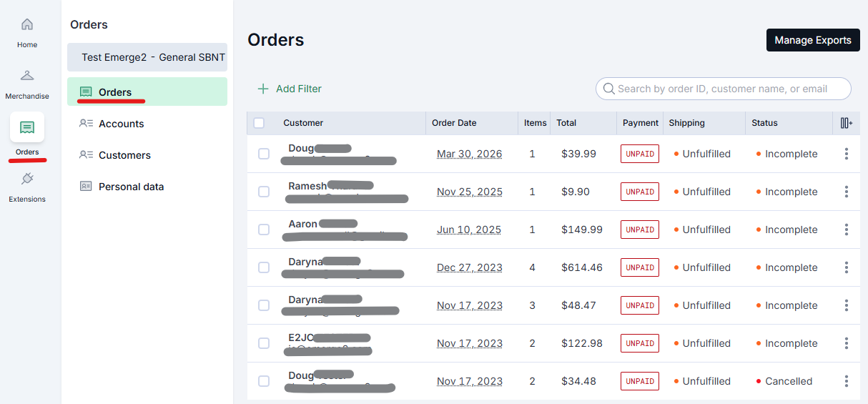The image size is (868, 404).
Task: Open the Customers sidebar item
Action: click(124, 155)
